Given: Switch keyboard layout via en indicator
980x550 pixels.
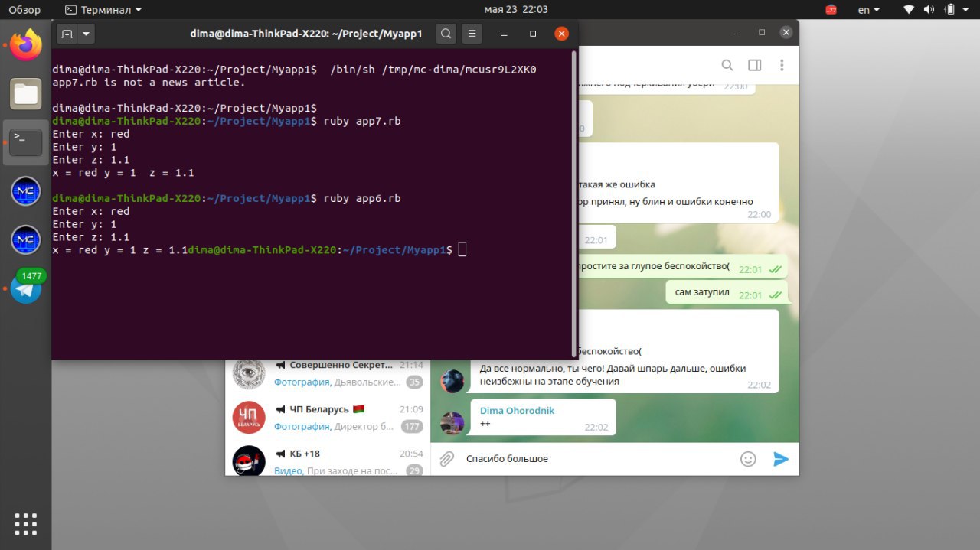Looking at the screenshot, I should [868, 10].
